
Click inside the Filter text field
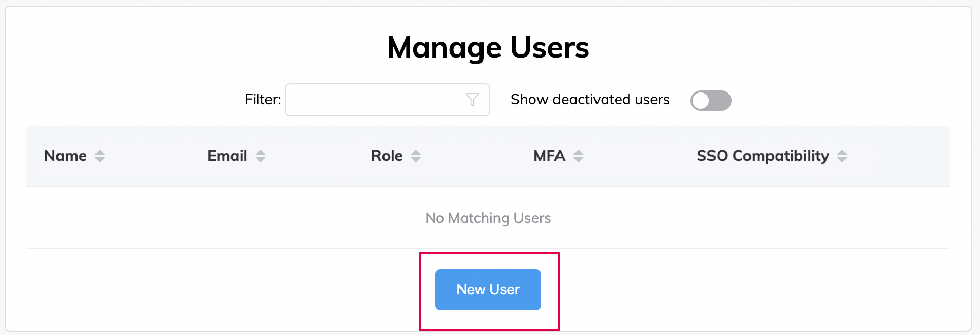tap(375, 100)
